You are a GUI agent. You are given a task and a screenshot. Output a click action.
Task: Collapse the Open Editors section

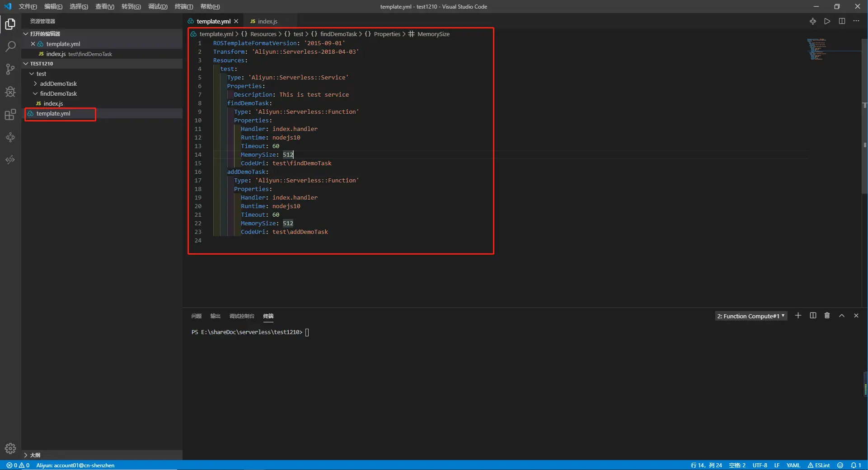pos(102,34)
